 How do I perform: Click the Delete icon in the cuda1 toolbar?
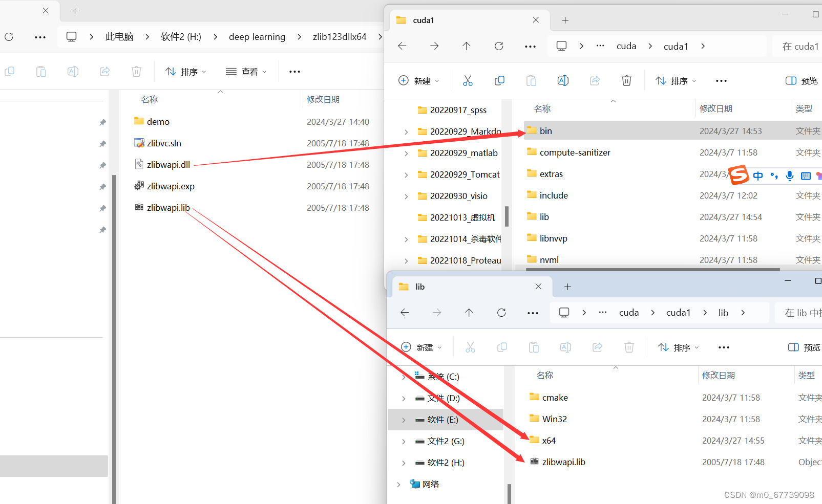click(626, 80)
